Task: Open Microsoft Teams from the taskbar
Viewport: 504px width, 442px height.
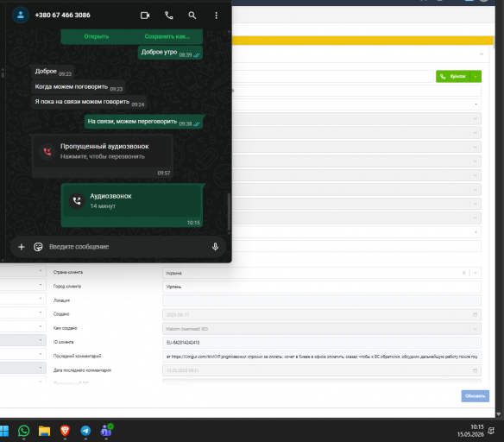Action: pos(106,431)
